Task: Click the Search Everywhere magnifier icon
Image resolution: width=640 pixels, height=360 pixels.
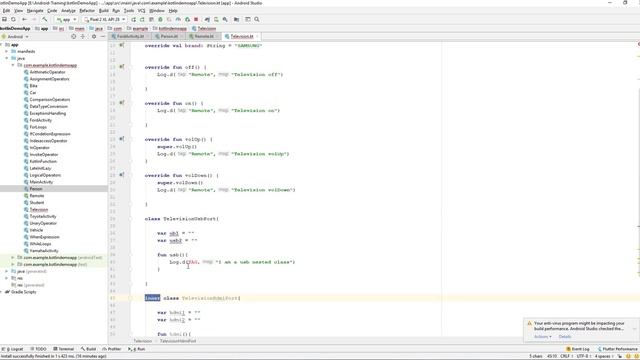Action: tap(257, 19)
